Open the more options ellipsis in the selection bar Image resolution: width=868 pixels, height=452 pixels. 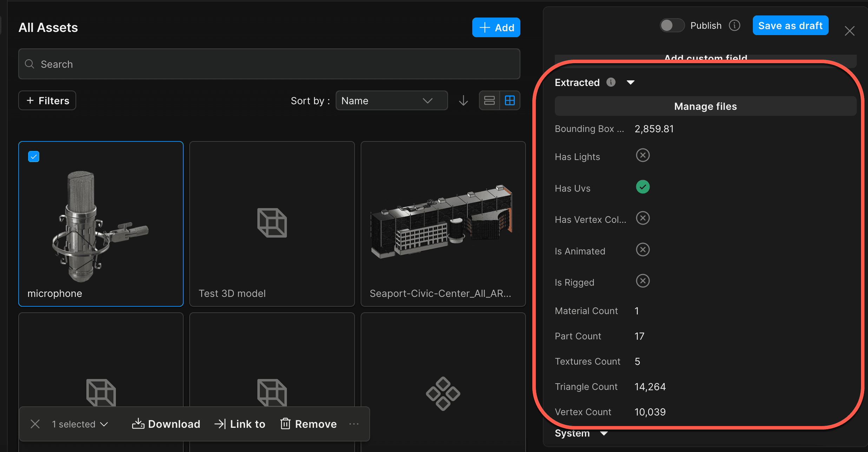[354, 424]
